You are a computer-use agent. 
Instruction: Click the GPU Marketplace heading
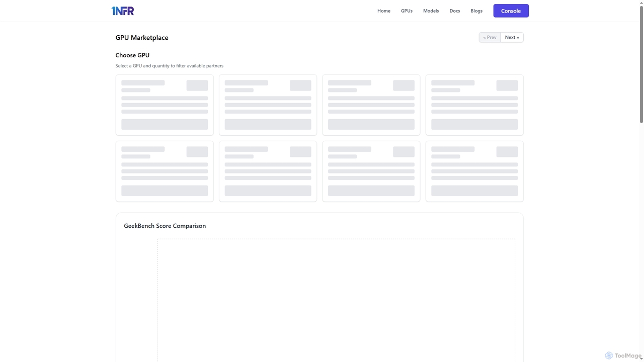142,38
